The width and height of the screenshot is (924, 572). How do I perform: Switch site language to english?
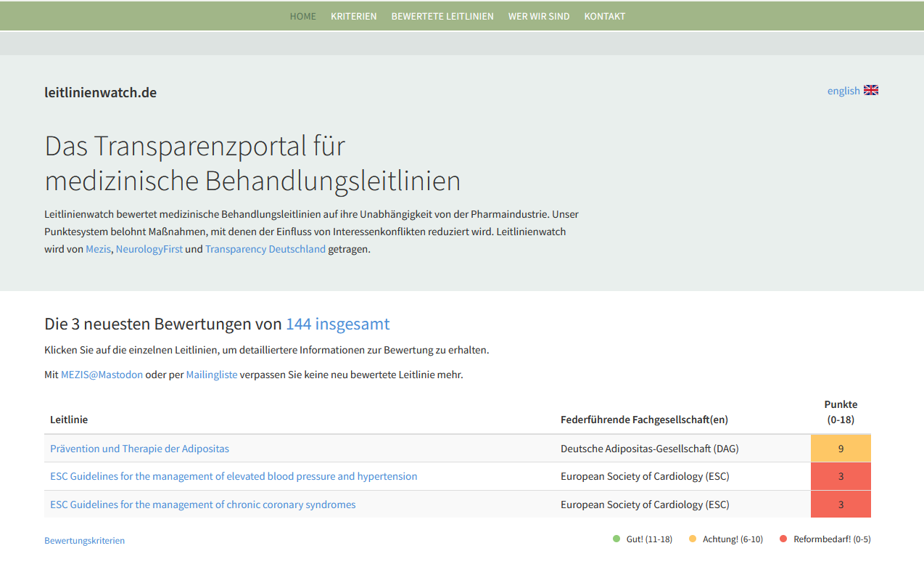(843, 91)
